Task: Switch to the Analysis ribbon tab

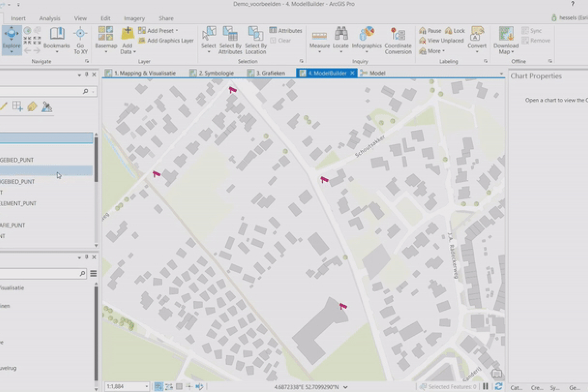Action: pos(50,18)
